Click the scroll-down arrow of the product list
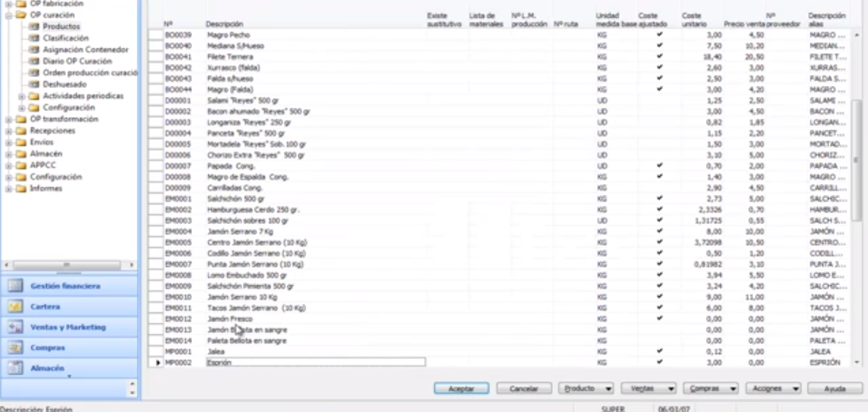 click(857, 362)
